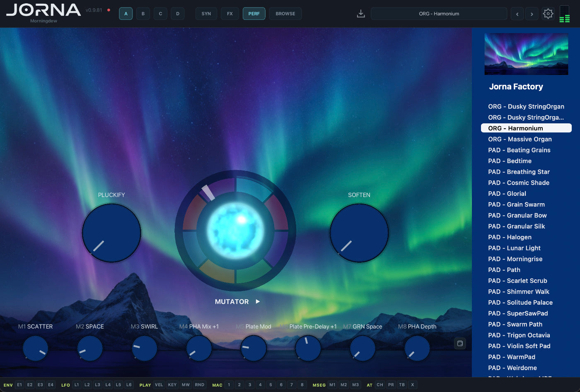580x392 pixels.
Task: Open the FX tab
Action: tap(230, 14)
